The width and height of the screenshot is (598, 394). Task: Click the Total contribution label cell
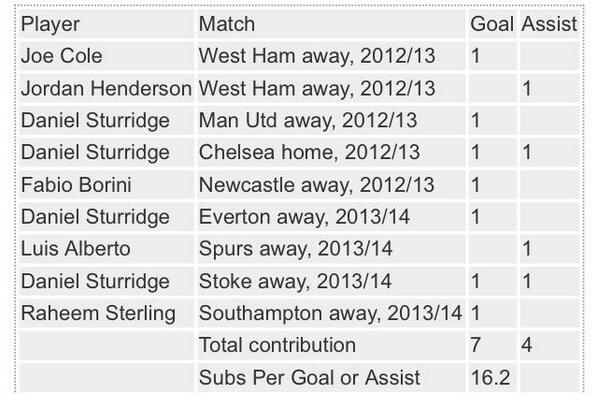(x=331, y=346)
